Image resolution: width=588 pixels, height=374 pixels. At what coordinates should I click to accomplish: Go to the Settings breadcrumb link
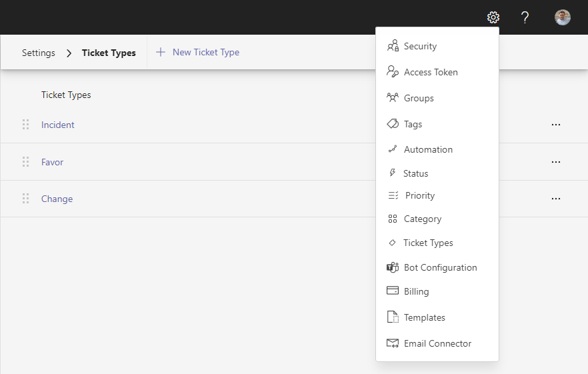click(39, 53)
